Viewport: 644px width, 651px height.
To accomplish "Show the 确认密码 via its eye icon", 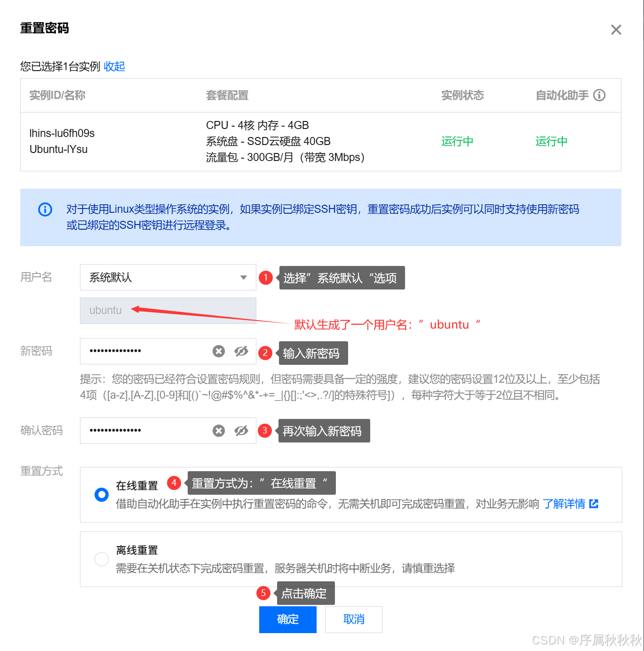I will (x=241, y=430).
